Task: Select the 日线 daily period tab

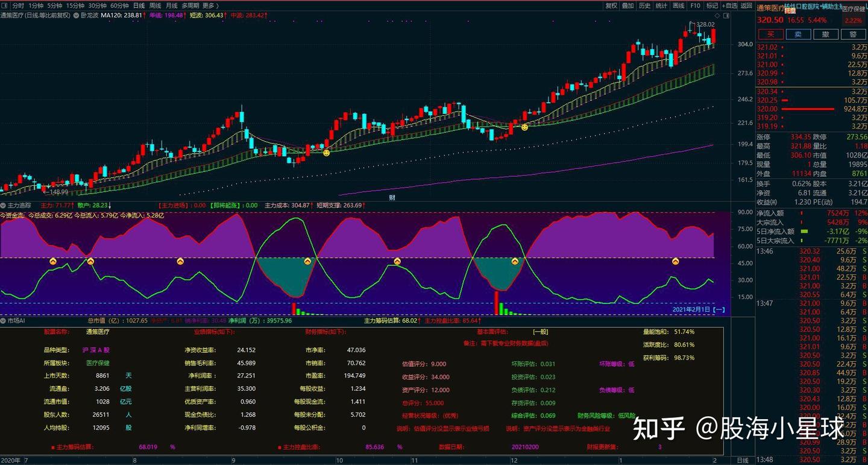Action: click(139, 5)
